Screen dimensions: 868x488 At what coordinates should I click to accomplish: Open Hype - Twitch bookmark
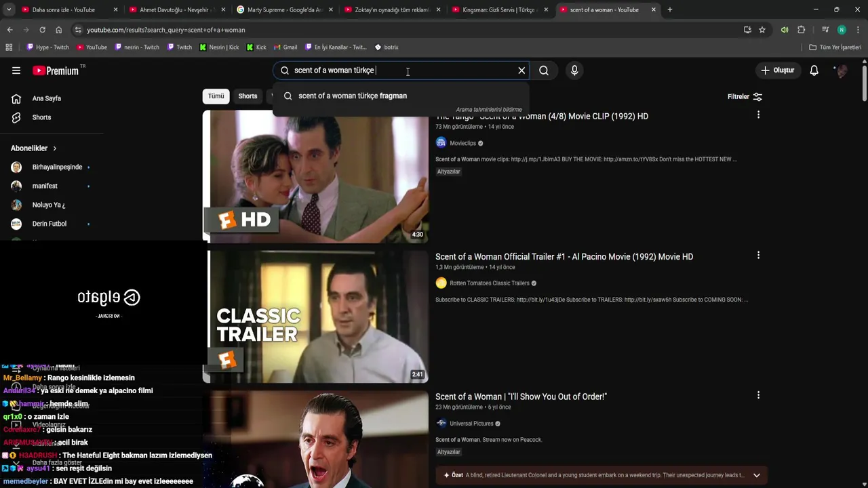[47, 47]
